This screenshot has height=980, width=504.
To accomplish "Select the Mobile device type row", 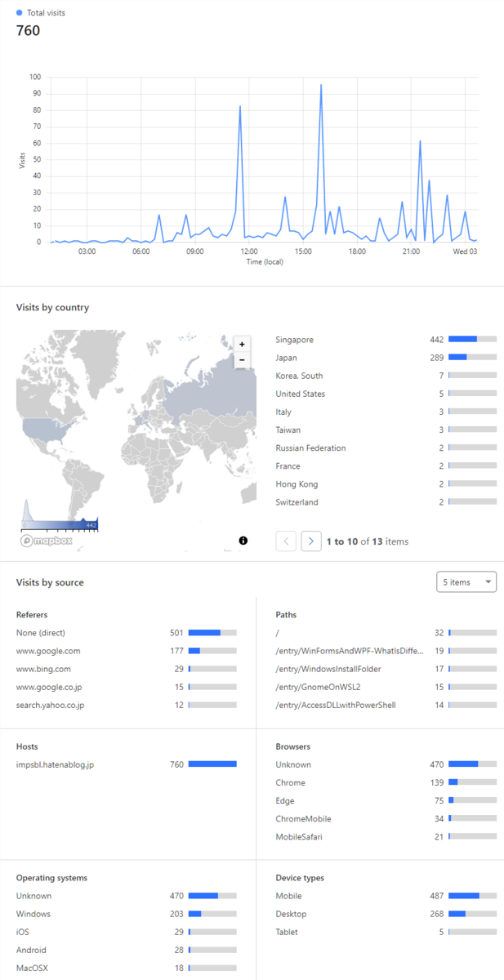I will click(386, 896).
